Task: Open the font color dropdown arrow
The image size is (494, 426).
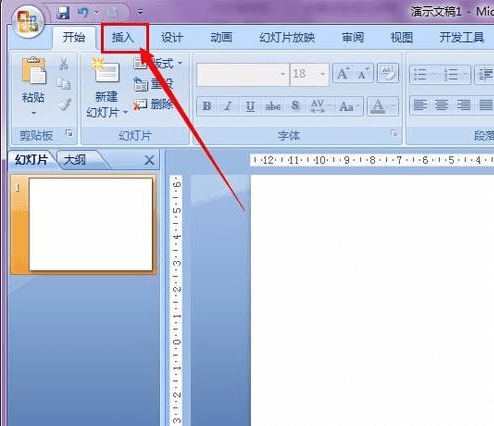Action: coord(393,106)
